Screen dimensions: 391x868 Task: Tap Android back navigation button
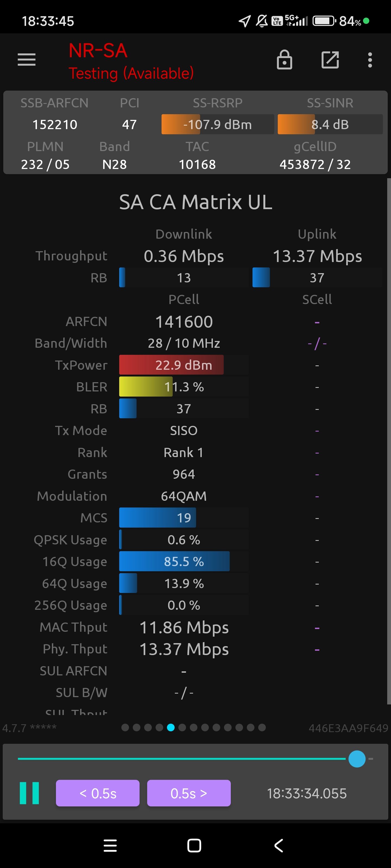click(x=279, y=845)
